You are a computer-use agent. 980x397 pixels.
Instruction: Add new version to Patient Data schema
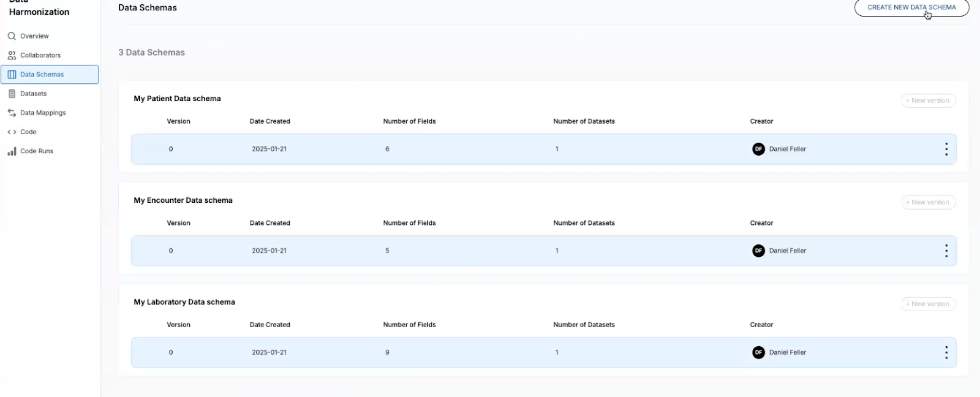(x=928, y=100)
